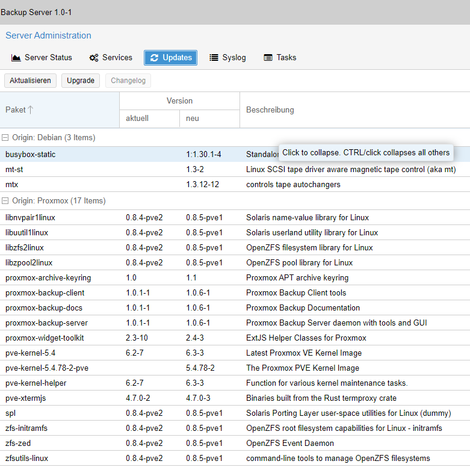Viewport: 470px width, 476px height.
Task: Select the libnvpair1linux row
Action: pyautogui.click(x=235, y=218)
